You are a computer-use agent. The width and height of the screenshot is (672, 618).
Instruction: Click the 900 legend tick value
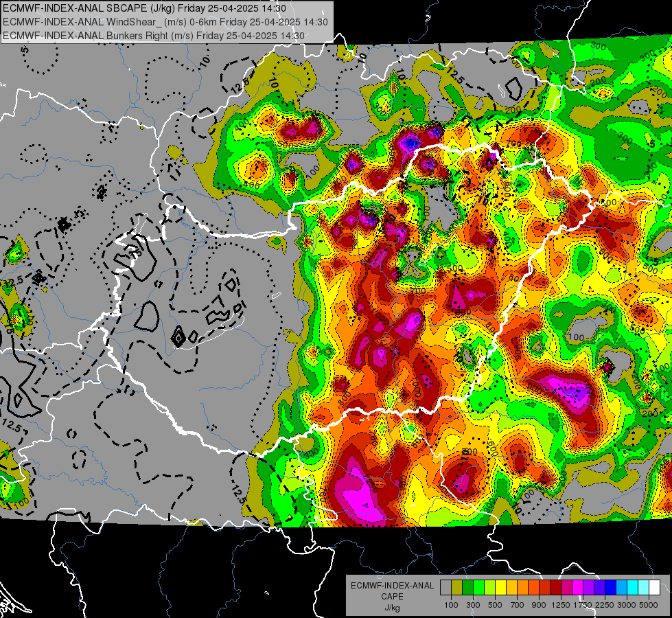(539, 605)
